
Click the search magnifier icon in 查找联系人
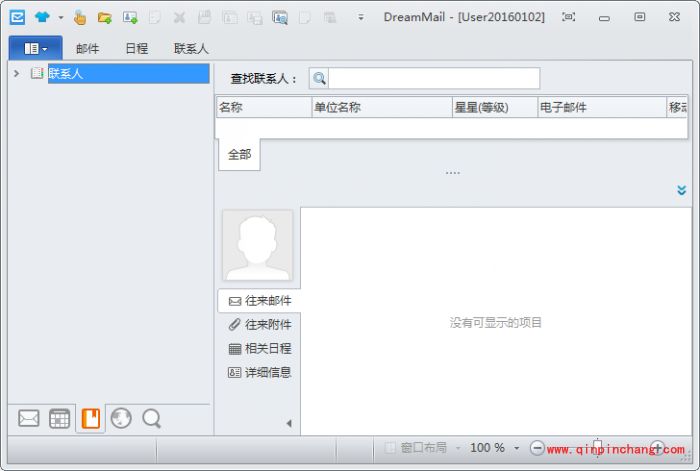click(x=319, y=79)
